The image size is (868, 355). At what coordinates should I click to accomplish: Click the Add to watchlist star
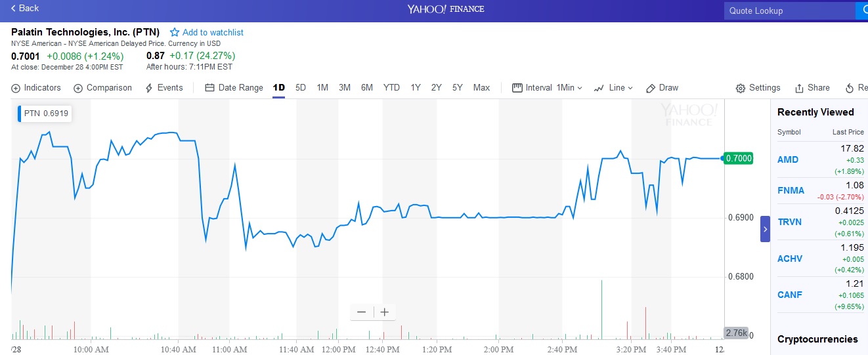(x=175, y=32)
